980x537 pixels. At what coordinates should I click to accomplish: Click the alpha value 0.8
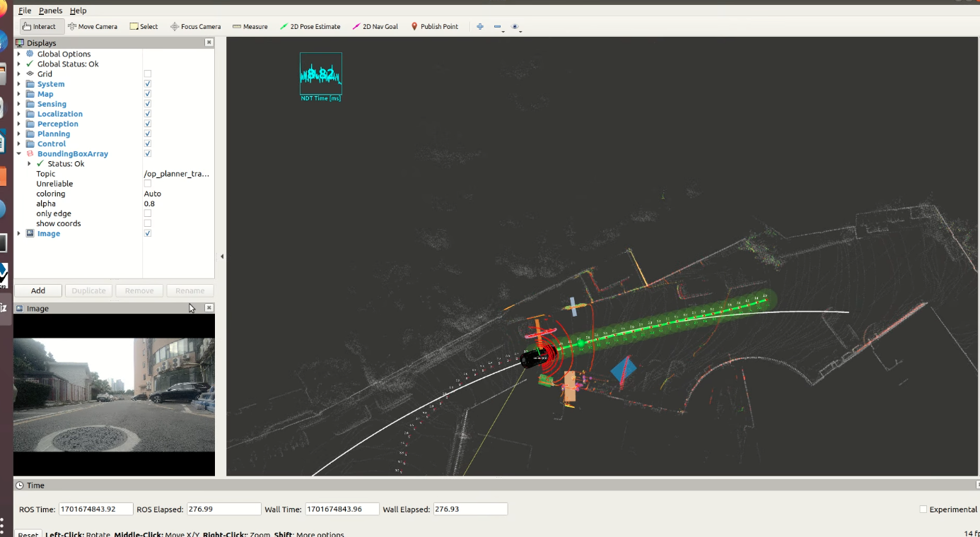point(149,203)
